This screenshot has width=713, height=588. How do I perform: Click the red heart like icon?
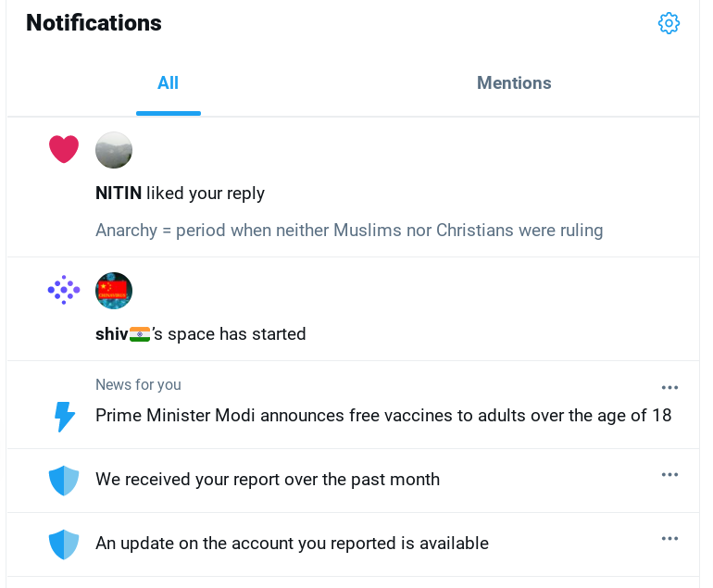64,149
